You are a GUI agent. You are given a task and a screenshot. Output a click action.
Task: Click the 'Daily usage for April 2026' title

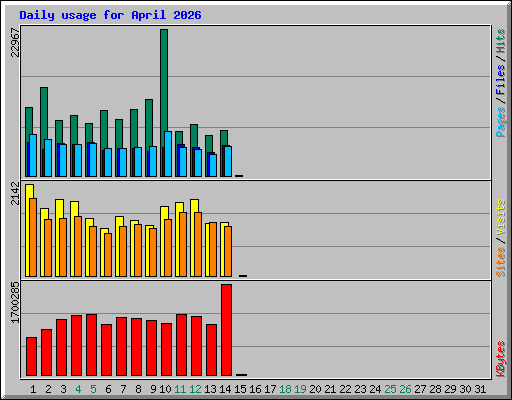110,15
